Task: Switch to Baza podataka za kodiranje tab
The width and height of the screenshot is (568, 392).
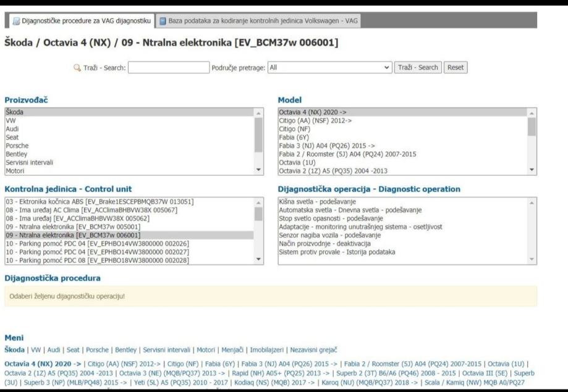Action: point(258,21)
